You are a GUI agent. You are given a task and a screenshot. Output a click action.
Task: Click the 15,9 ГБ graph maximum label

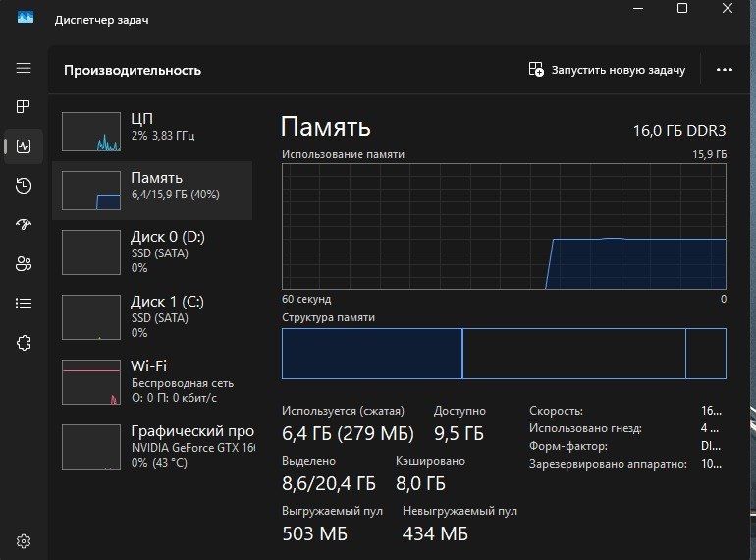pyautogui.click(x=709, y=155)
